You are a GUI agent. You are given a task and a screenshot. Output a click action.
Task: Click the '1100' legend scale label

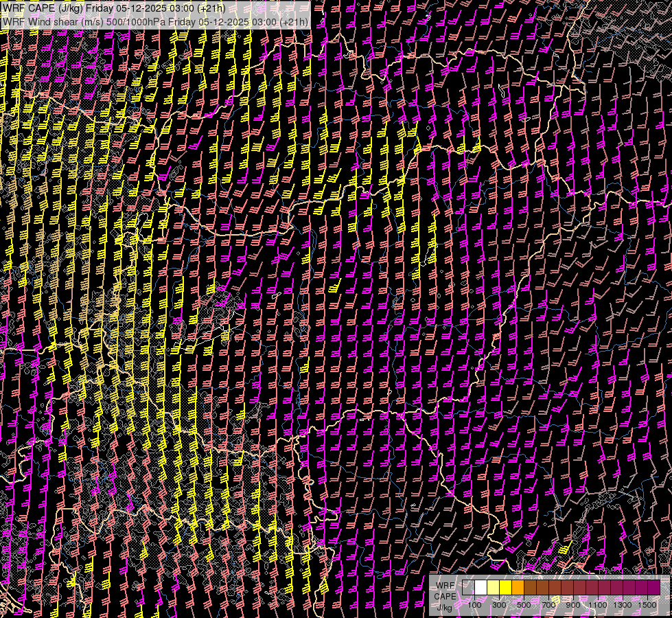pyautogui.click(x=598, y=605)
